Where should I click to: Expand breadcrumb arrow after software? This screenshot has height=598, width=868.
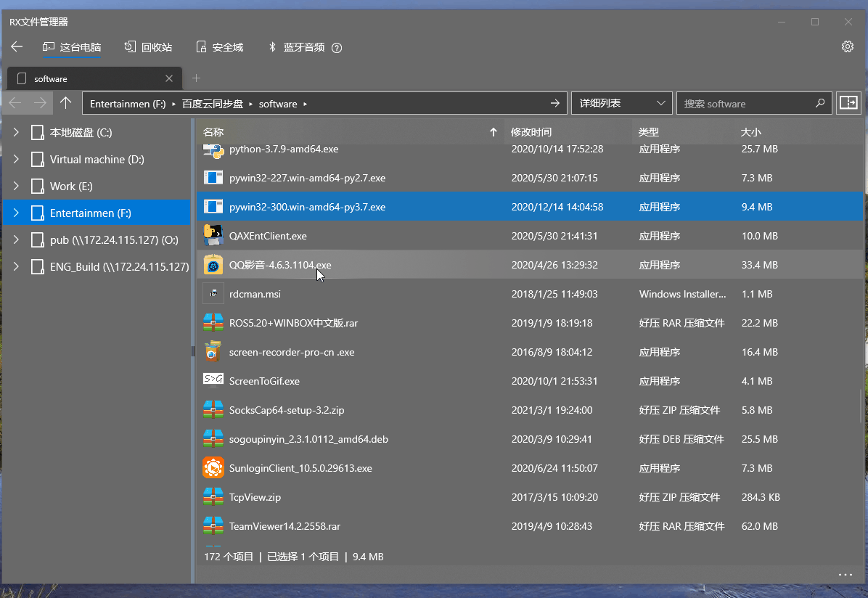pos(305,104)
